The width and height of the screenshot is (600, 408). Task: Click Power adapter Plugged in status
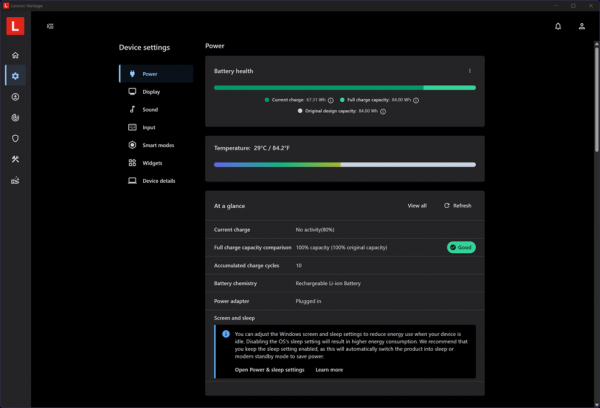(x=308, y=301)
